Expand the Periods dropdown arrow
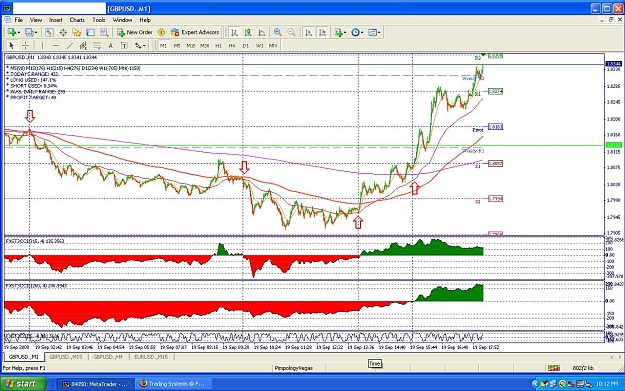625x391 pixels. [x=362, y=33]
